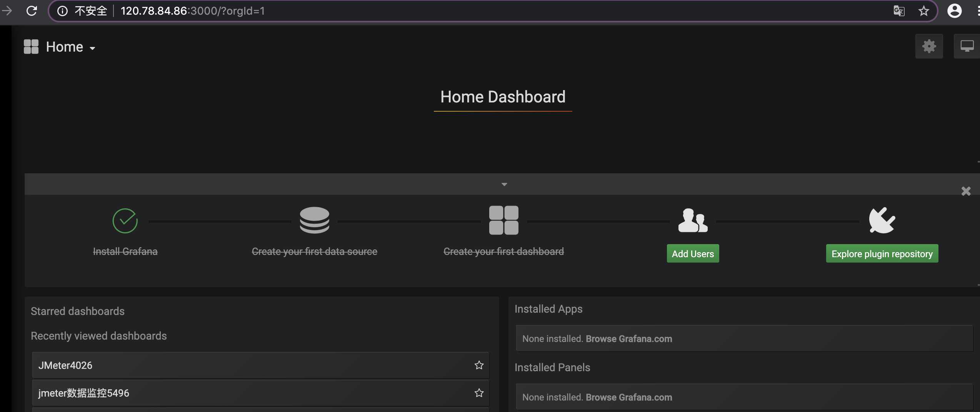Open the Grafana dashboard grid icon
Screen dimensions: 980x412
click(x=31, y=47)
